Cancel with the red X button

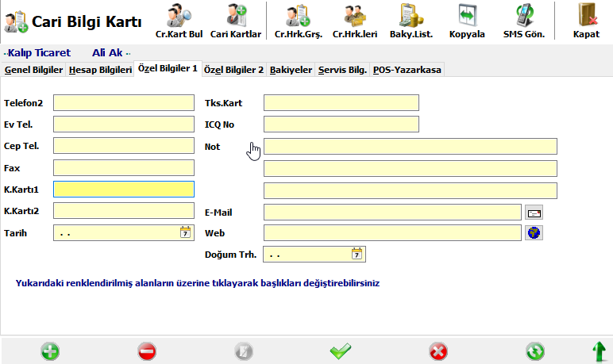438,351
